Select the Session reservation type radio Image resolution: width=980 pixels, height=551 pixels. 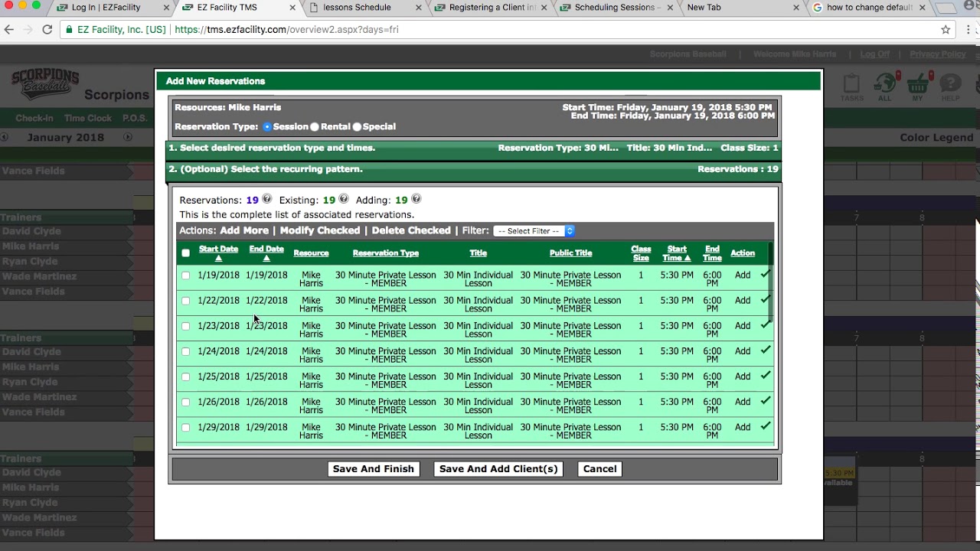(267, 127)
